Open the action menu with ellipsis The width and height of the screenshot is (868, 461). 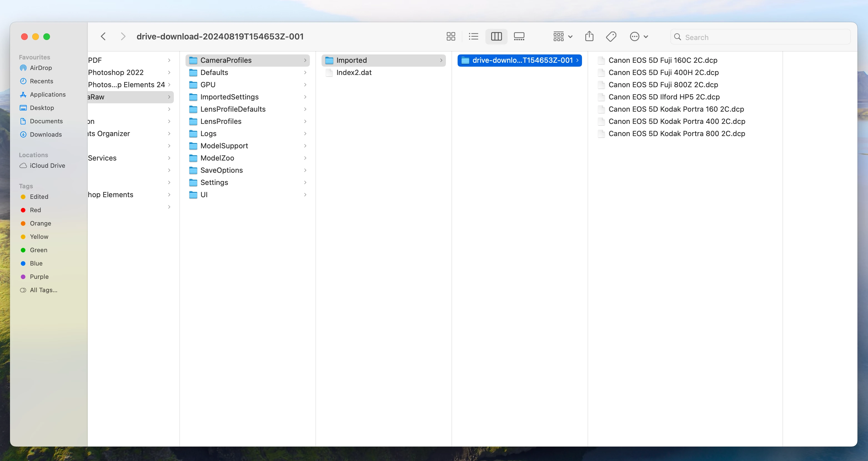pyautogui.click(x=639, y=36)
